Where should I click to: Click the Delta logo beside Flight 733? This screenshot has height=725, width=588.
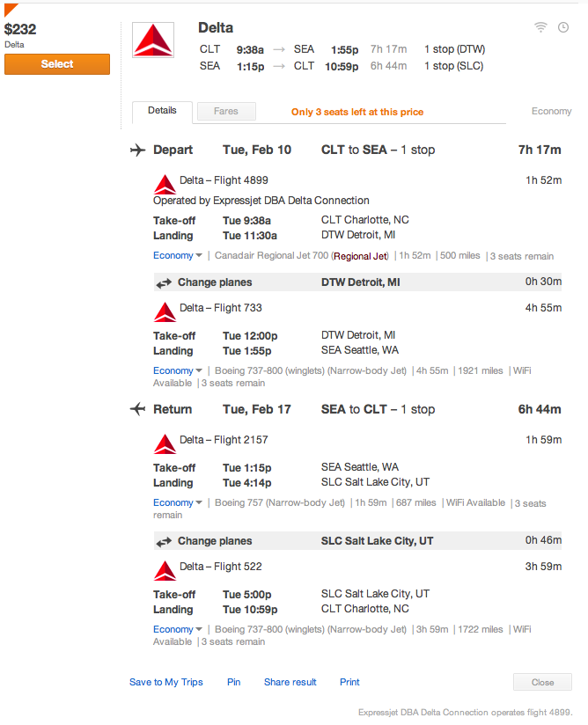coord(165,312)
